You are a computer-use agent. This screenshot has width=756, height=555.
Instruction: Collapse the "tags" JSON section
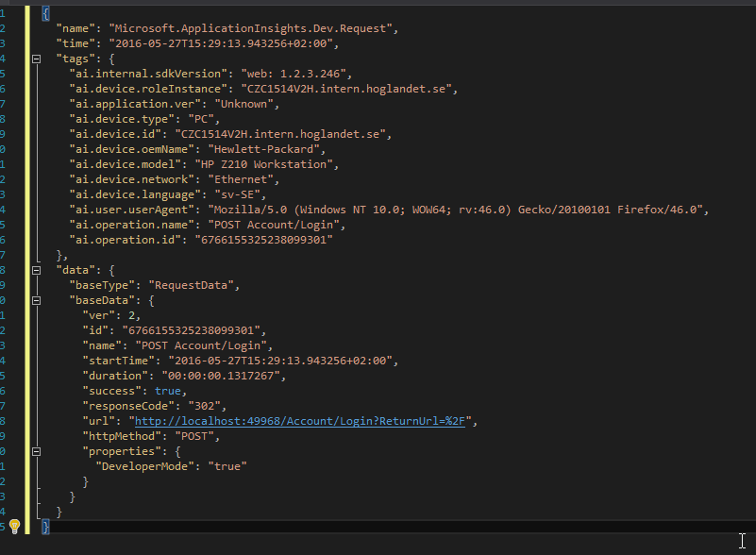[x=36, y=59]
